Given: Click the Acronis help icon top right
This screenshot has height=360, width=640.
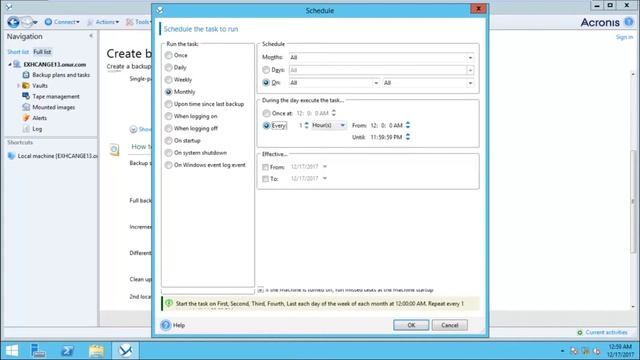Looking at the screenshot, I should pyautogui.click(x=629, y=22).
